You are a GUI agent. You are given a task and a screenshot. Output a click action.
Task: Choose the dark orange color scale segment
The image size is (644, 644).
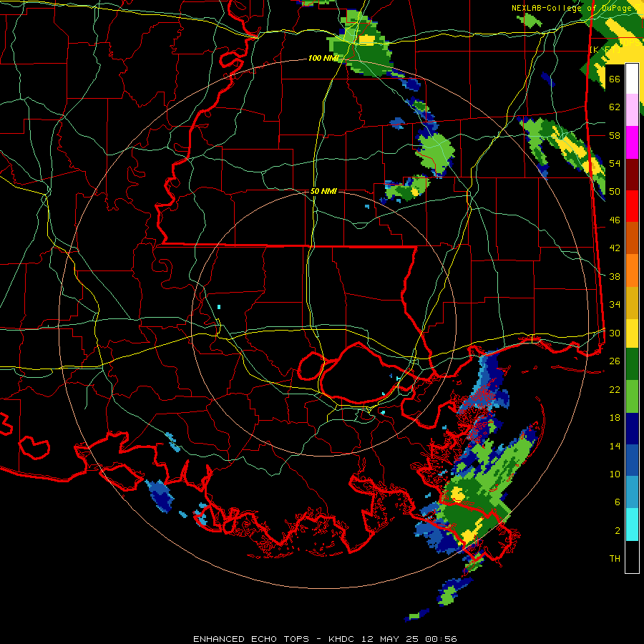click(x=632, y=238)
